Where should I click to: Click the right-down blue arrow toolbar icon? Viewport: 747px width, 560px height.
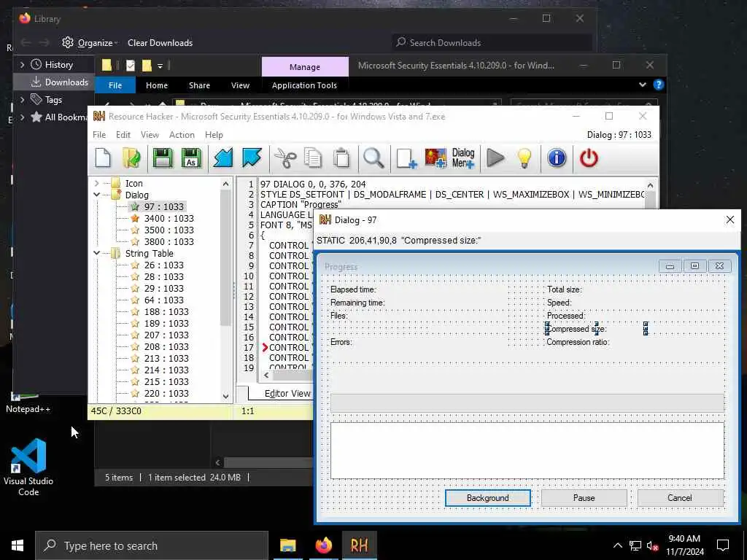252,158
